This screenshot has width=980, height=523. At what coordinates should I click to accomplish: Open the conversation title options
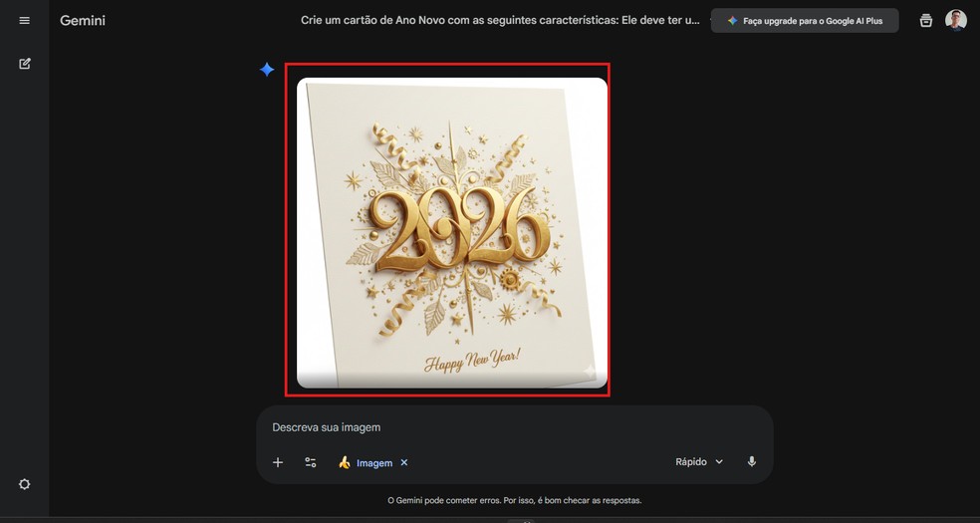pos(500,20)
